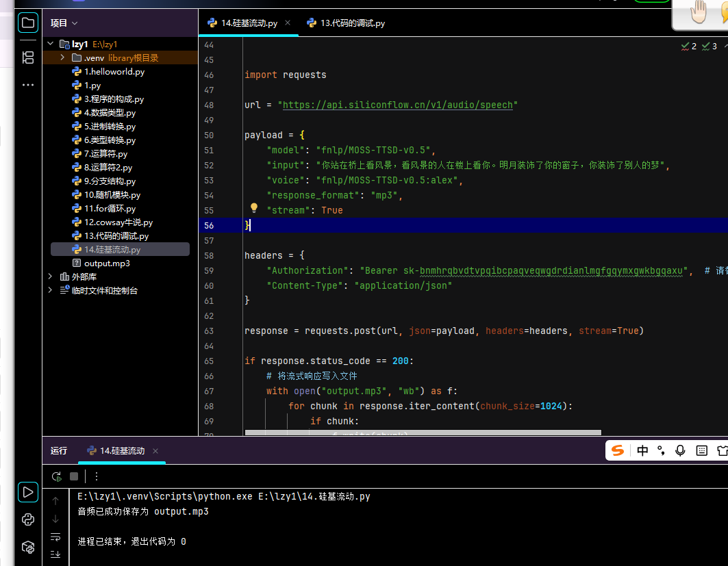This screenshot has width=728, height=566.
Task: Click scroll to end icon in console
Action: [55, 554]
